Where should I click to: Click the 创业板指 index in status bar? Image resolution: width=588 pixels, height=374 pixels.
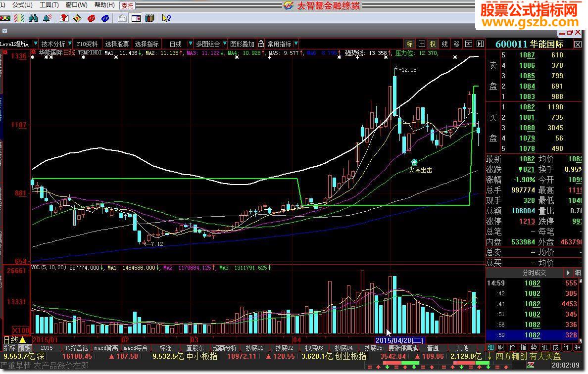[350, 356]
